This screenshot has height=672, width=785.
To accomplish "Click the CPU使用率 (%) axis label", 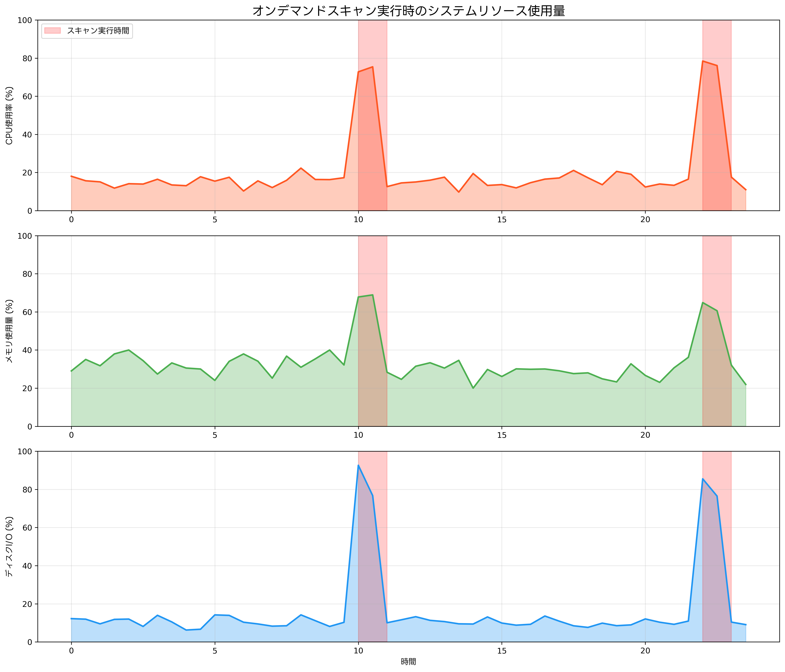I will coord(9,115).
